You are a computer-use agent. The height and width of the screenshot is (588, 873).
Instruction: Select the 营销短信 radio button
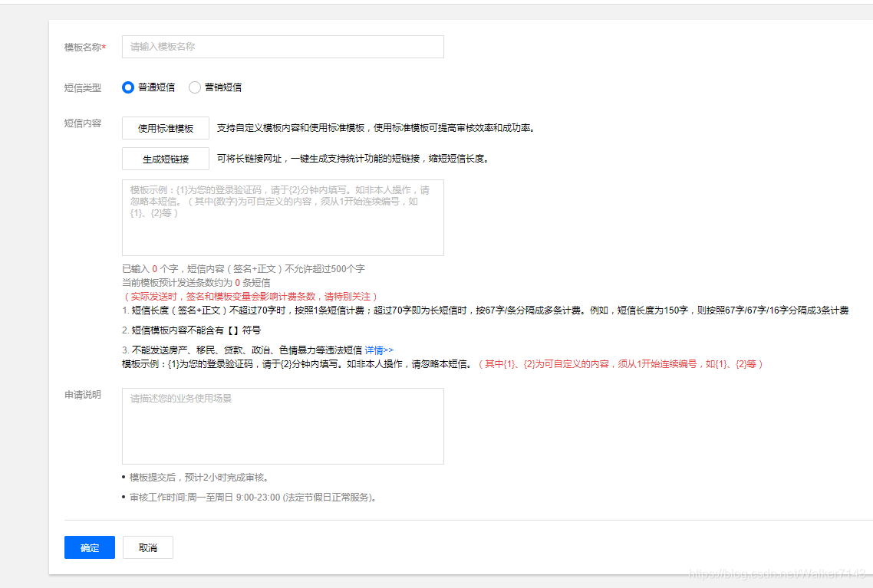[194, 87]
